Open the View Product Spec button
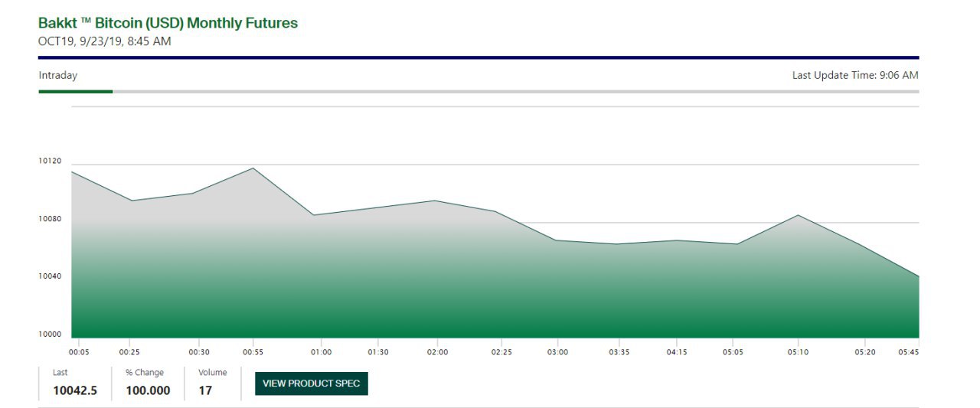The height and width of the screenshot is (408, 980). click(x=311, y=384)
